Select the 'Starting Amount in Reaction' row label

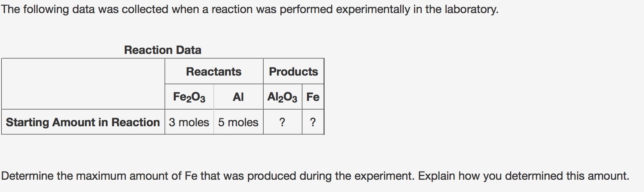(83, 122)
